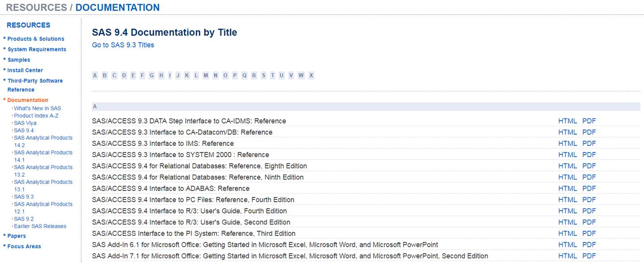This screenshot has width=644, height=263.
Task: Open Products & Solutions in the sidebar
Action: tap(36, 39)
